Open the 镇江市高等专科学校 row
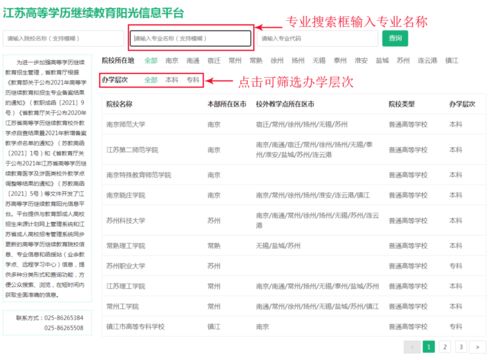The image size is (500, 360). click(294, 326)
